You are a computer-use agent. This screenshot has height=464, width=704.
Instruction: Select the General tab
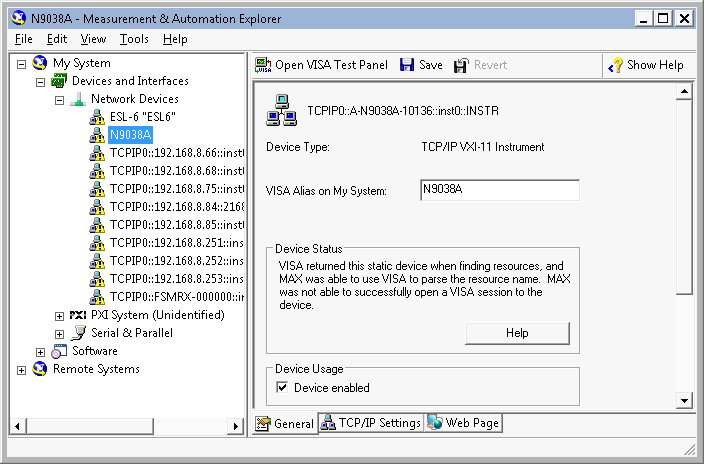pos(285,423)
